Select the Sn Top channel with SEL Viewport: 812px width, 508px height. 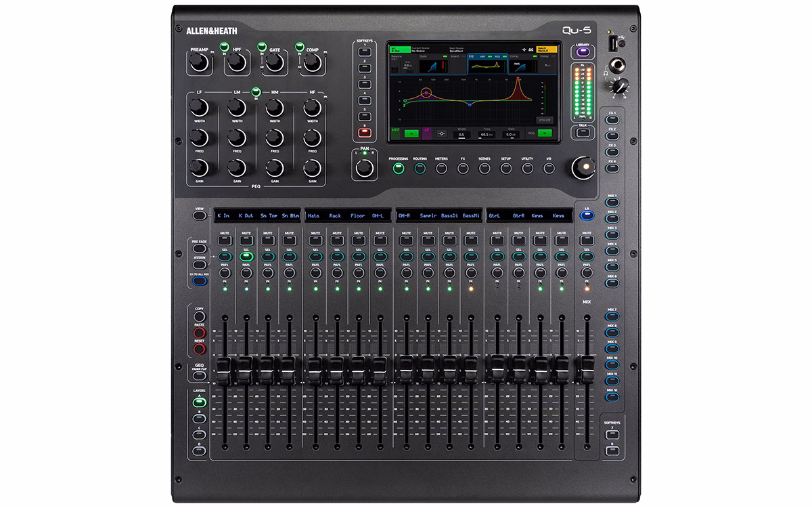point(268,257)
